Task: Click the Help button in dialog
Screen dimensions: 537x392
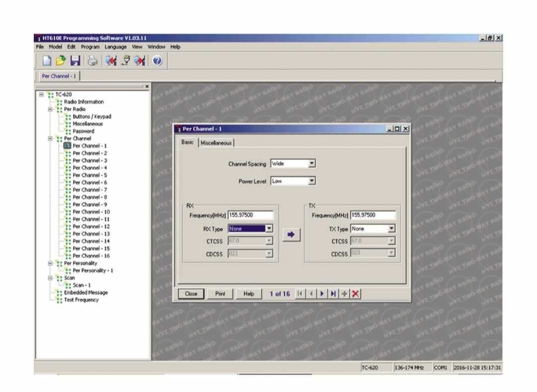Action: (249, 294)
